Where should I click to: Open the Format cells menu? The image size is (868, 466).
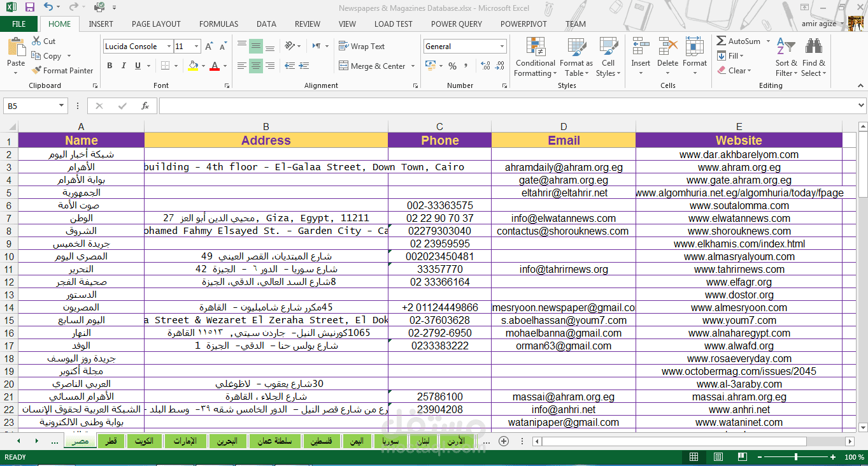point(695,56)
